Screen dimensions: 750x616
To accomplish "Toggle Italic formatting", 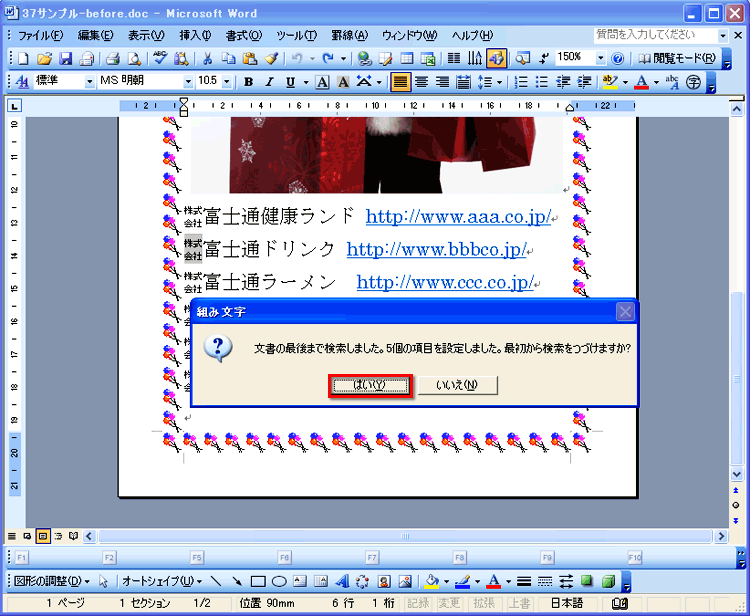I will point(269,82).
